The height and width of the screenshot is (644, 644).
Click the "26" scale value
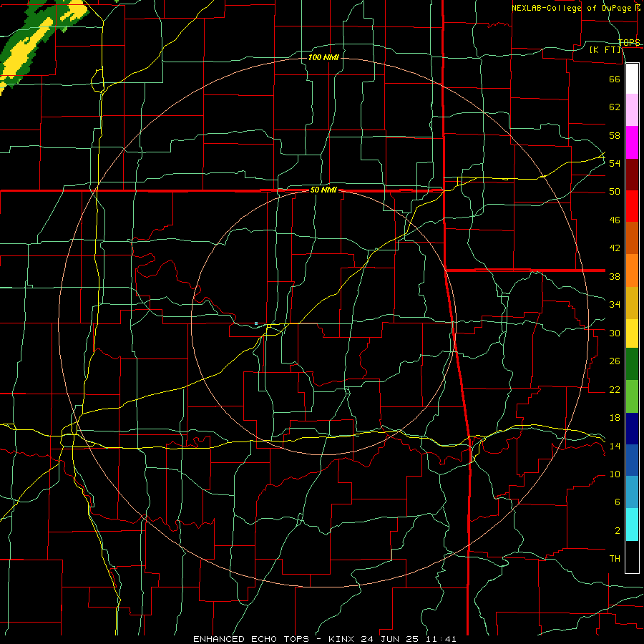tap(615, 361)
